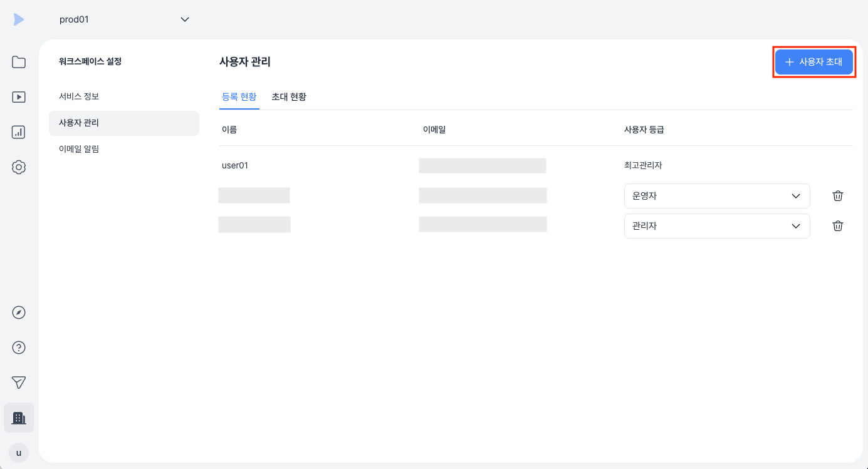The width and height of the screenshot is (868, 469).
Task: Switch to the 초대 현황 tab
Action: [x=289, y=97]
